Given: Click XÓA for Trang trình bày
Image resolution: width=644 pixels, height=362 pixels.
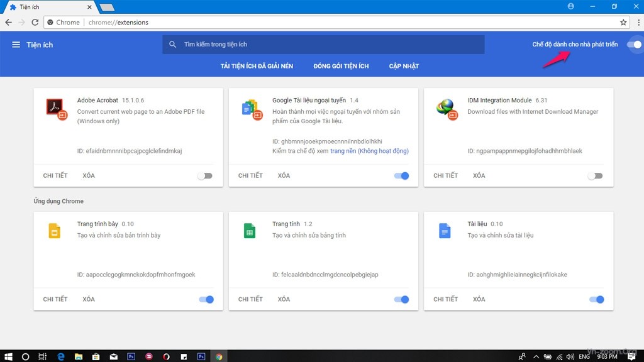Looking at the screenshot, I should (89, 299).
